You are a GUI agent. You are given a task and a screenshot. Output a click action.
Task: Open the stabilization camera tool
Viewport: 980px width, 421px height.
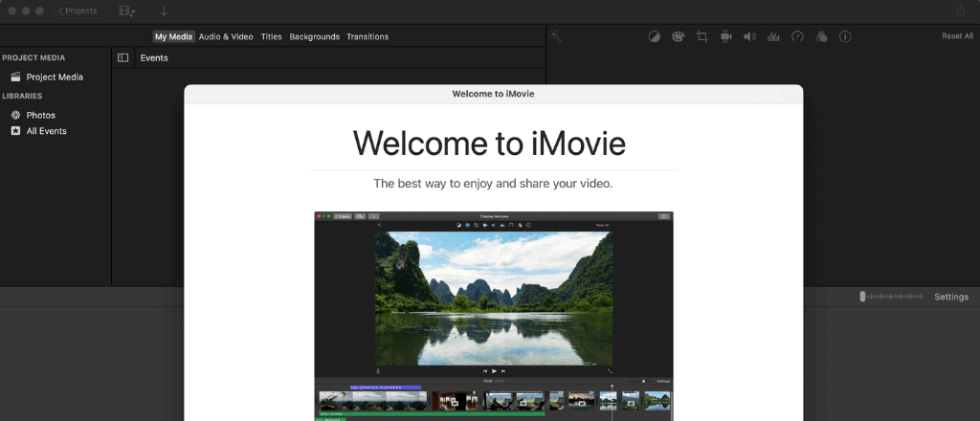click(x=725, y=37)
